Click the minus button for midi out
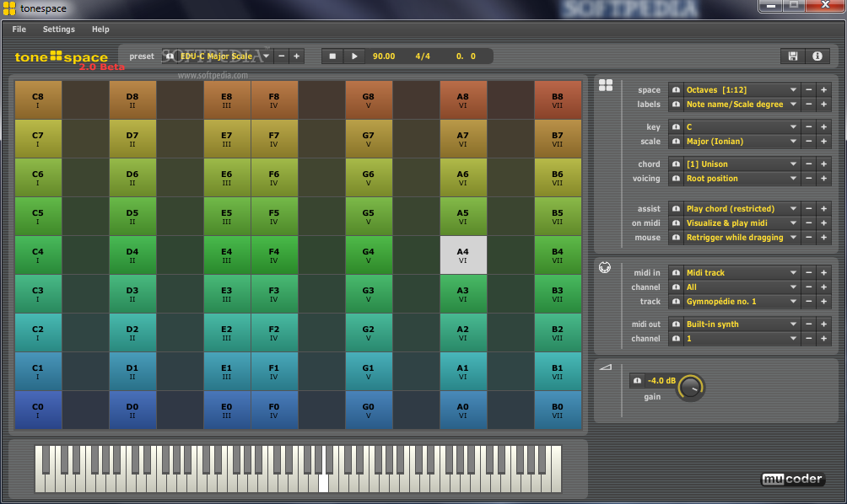Image resolution: width=847 pixels, height=504 pixels. tap(809, 324)
